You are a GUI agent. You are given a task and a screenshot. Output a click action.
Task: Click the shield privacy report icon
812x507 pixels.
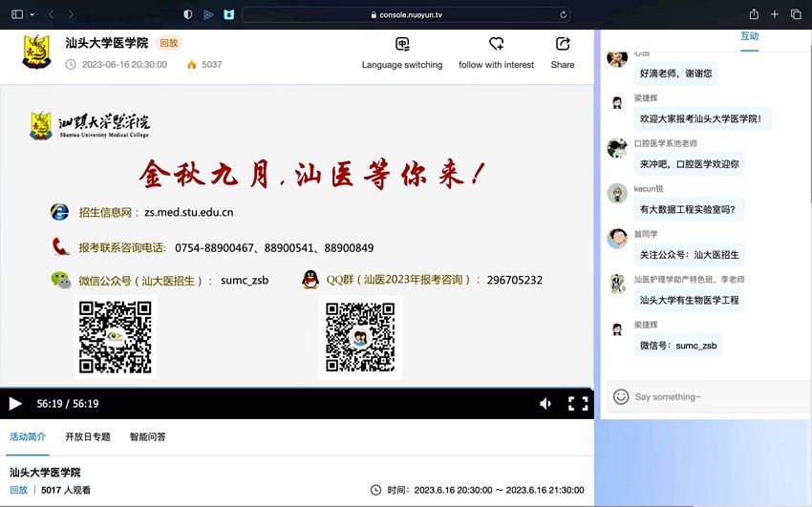point(187,14)
